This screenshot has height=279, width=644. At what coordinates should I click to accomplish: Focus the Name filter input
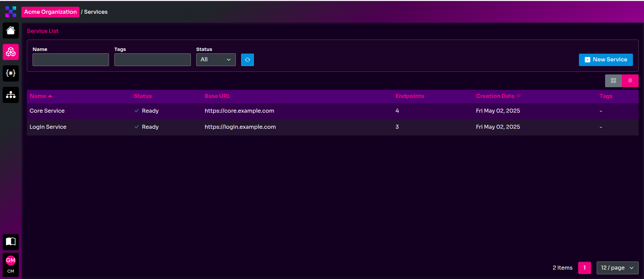point(71,60)
